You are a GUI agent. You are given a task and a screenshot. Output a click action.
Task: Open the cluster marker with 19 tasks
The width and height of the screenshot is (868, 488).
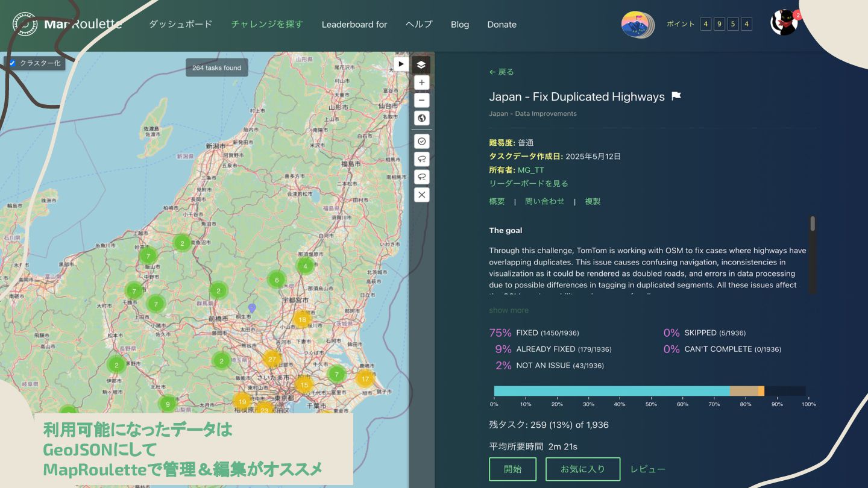point(242,401)
